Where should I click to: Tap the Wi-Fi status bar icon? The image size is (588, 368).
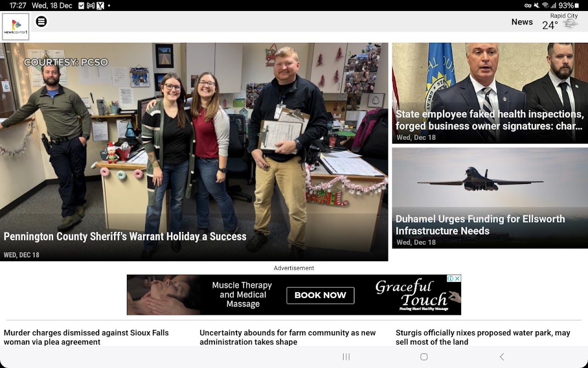pyautogui.click(x=545, y=6)
